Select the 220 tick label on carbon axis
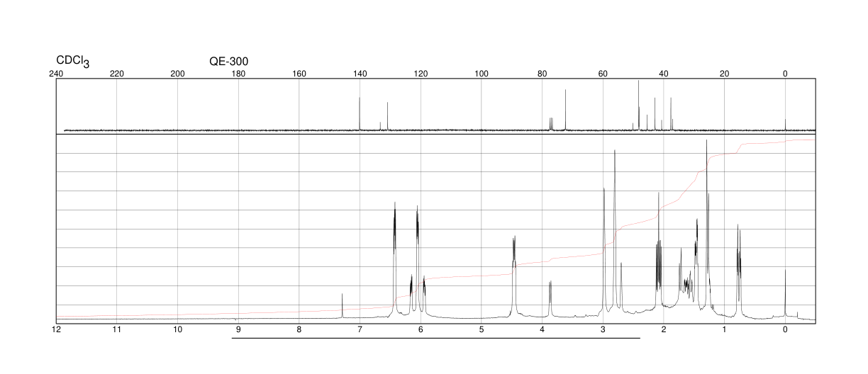868x374 pixels. (117, 74)
